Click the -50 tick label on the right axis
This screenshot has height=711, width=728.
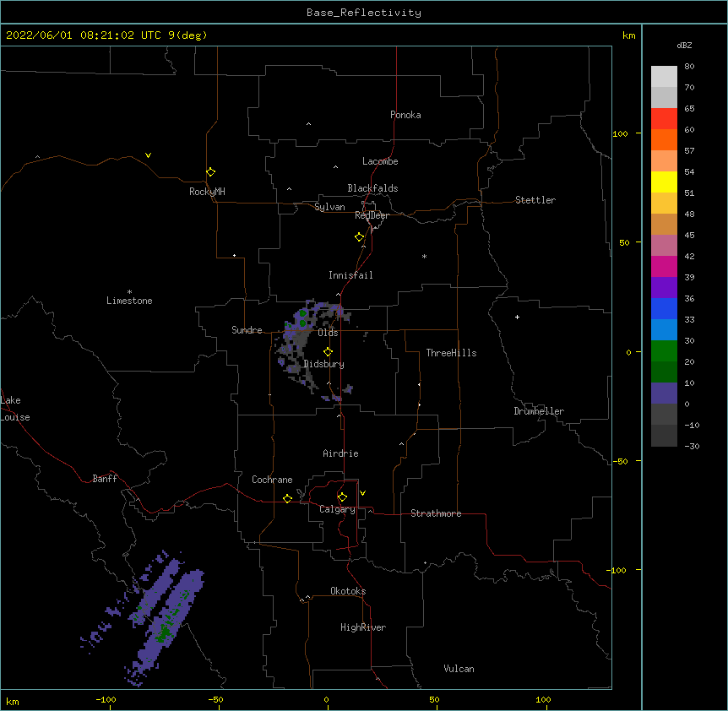click(x=620, y=461)
